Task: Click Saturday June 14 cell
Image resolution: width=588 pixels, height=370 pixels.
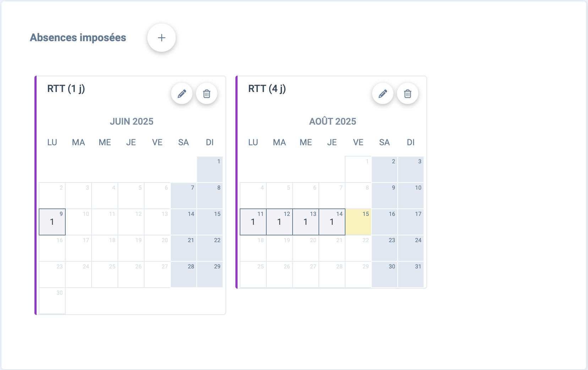Action: pos(184,222)
